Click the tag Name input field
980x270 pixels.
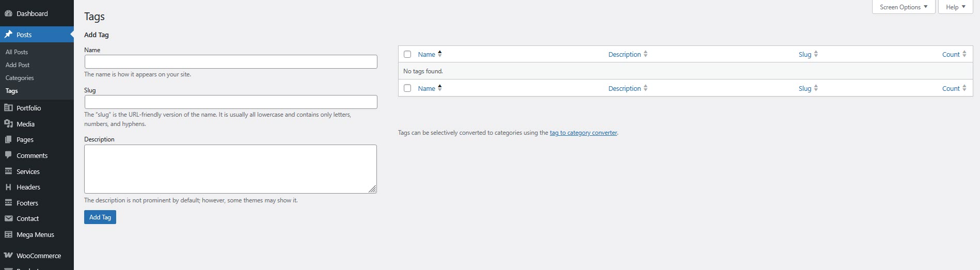(x=231, y=62)
